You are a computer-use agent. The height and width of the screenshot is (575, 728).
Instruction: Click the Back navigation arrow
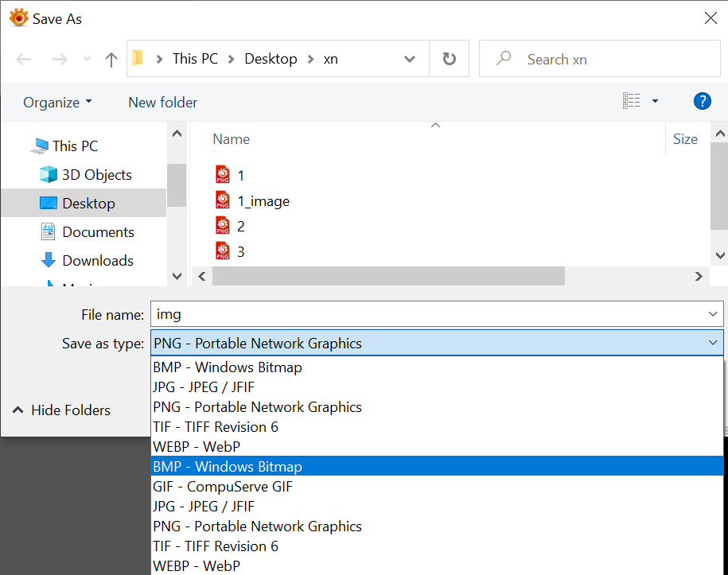point(23,59)
